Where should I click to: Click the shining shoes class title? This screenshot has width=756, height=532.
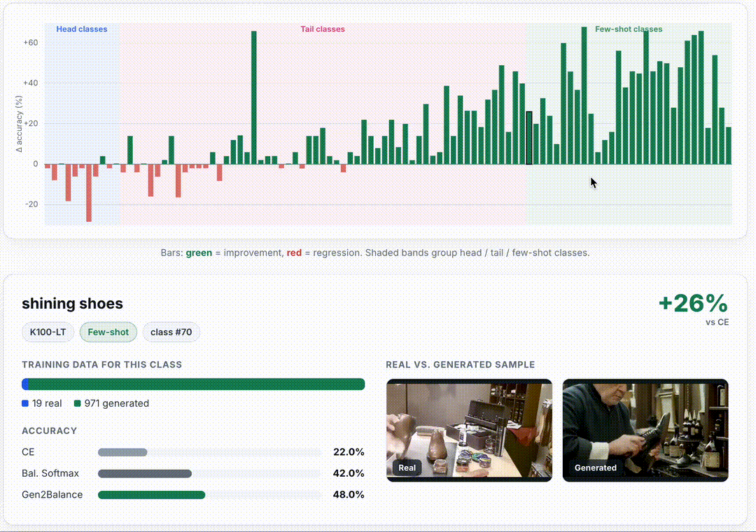[72, 303]
